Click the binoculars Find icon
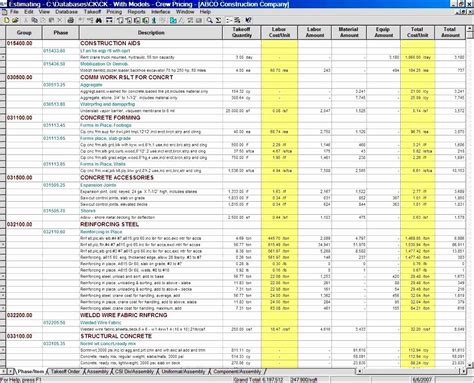 [99, 20]
